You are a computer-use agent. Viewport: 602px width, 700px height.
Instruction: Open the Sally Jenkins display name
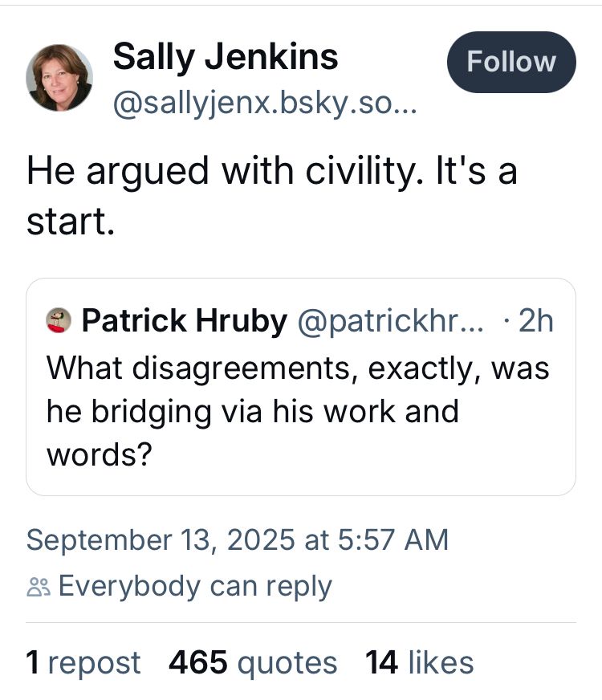225,56
